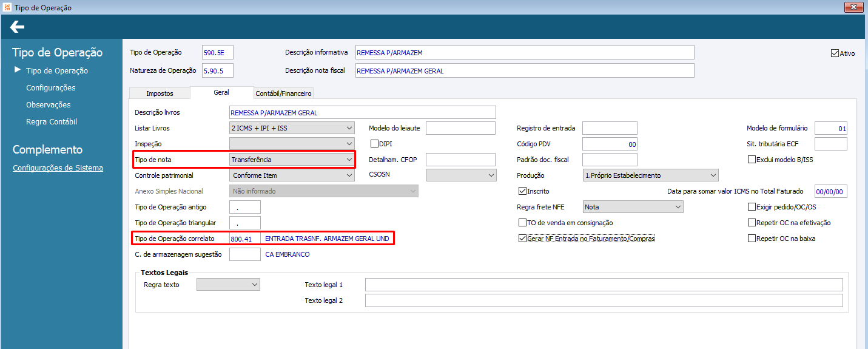Click the Detalham. CFOP field

(461, 160)
